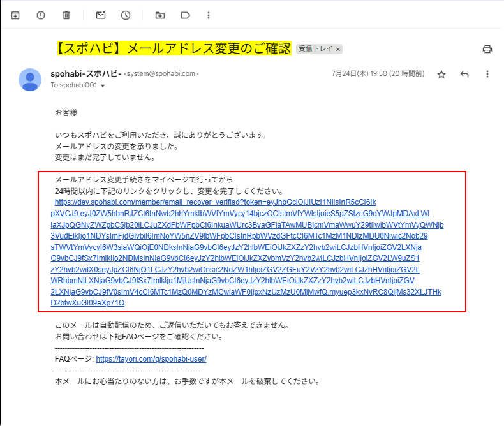Click the email subject メールアドレス変更のご確認
Image resolution: width=504 pixels, height=426 pixels.
click(174, 48)
